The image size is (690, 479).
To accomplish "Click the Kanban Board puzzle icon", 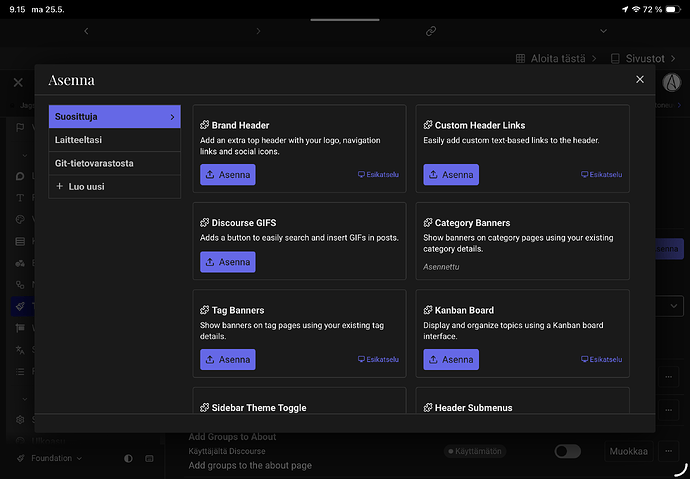I will pos(428,310).
